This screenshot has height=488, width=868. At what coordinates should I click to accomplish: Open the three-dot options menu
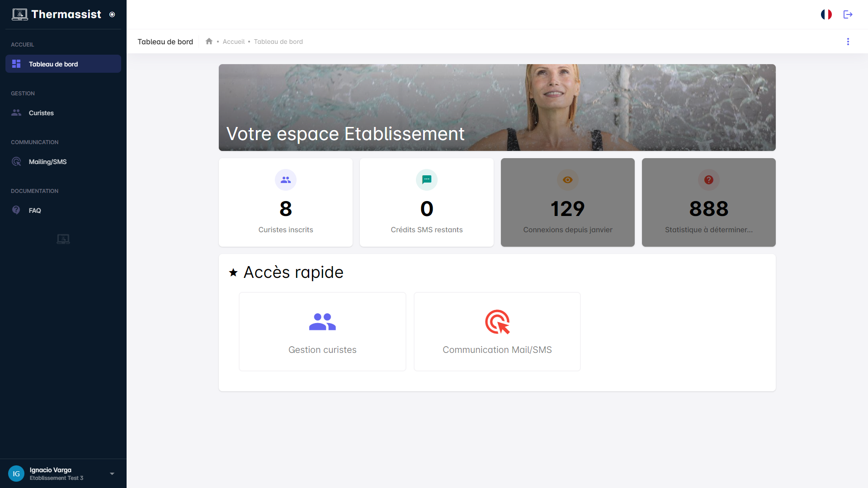(x=848, y=42)
